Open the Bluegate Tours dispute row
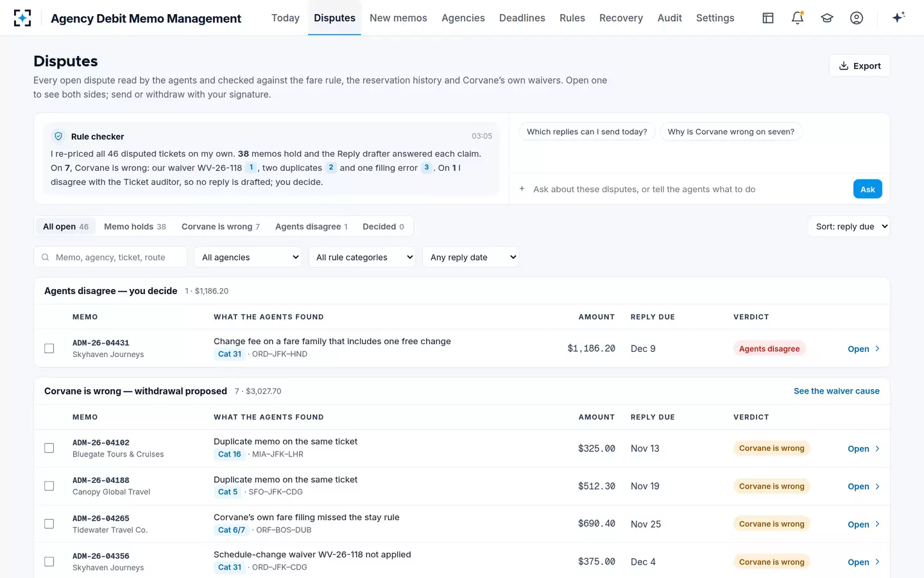The height and width of the screenshot is (578, 924). pyautogui.click(x=462, y=448)
